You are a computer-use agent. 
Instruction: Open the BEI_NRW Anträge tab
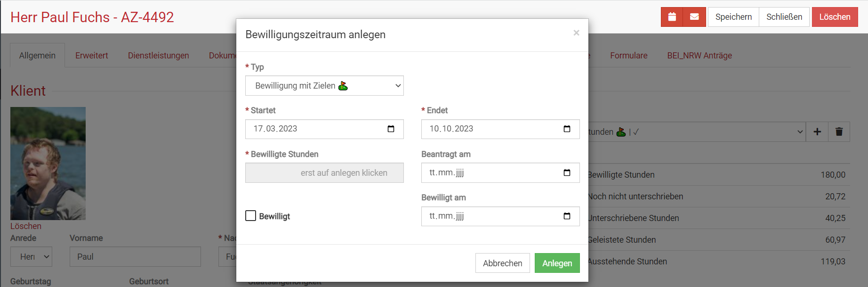click(x=699, y=55)
